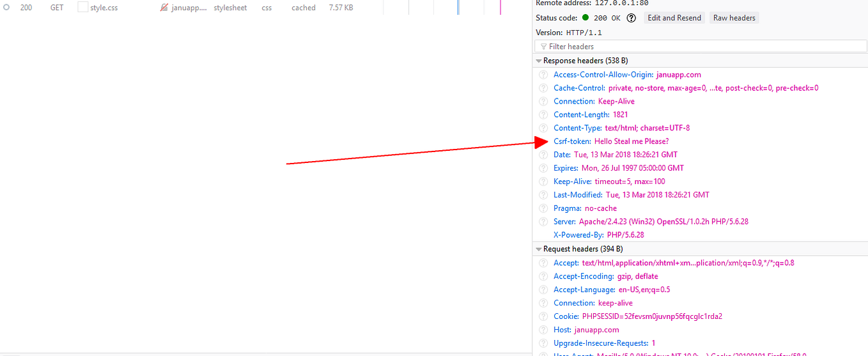868x356 pixels.
Task: Click the stylesheet cause cell
Action: pyautogui.click(x=230, y=8)
